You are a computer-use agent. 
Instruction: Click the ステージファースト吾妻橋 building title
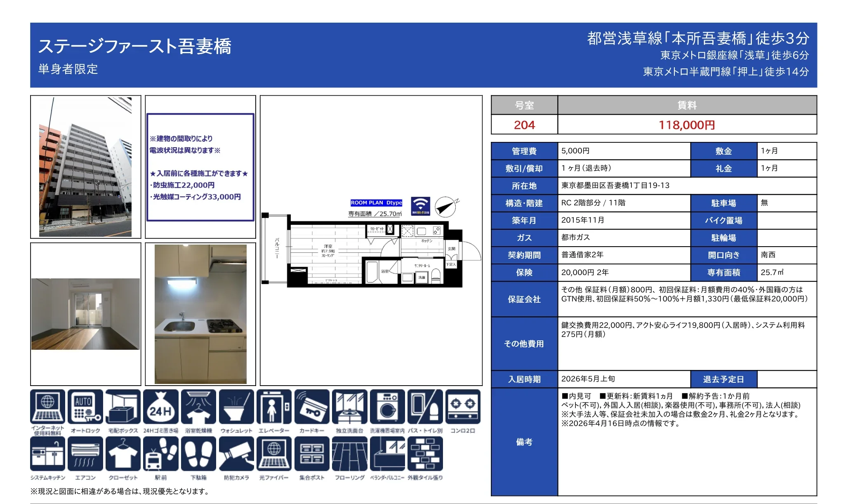(135, 46)
